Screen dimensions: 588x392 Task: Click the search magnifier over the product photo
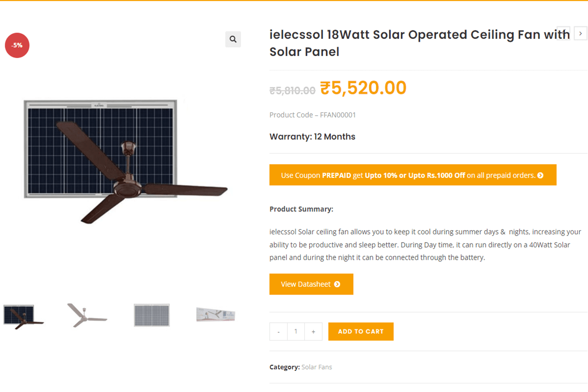point(233,39)
